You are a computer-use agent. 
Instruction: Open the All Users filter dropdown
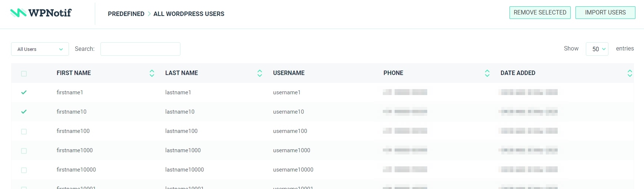[40, 49]
